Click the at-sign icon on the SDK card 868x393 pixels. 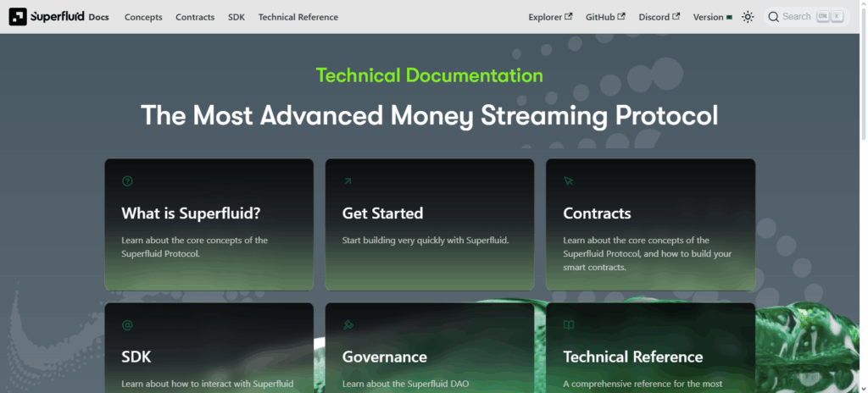[x=127, y=325]
